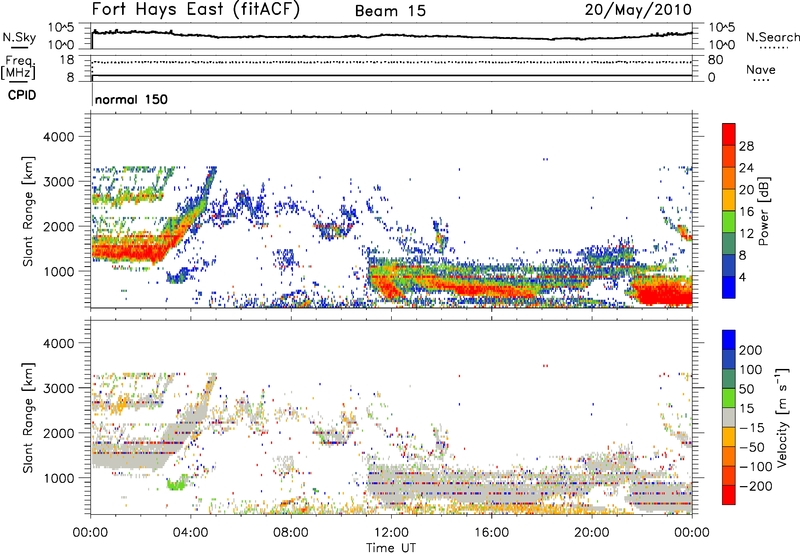Pick the bright blue bottom segment of Power colorbar
The image size is (800, 554).
coord(729,288)
